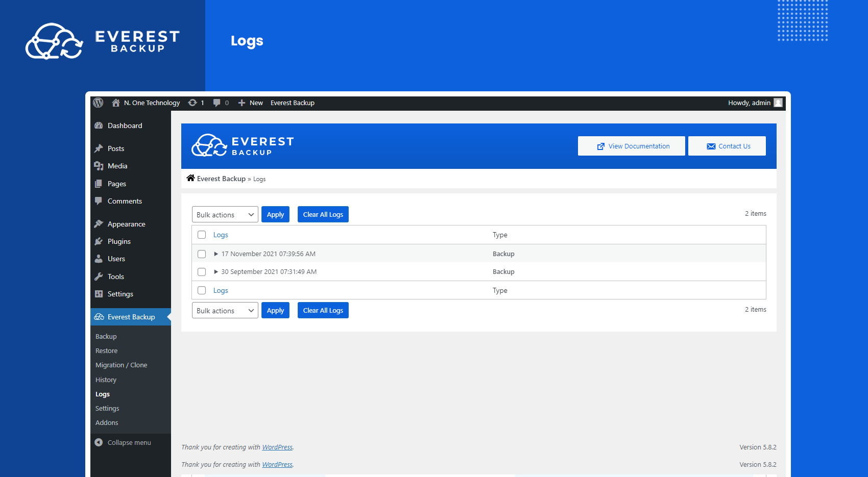Open the updates icon showing 1
Image resolution: width=868 pixels, height=477 pixels.
[192, 103]
